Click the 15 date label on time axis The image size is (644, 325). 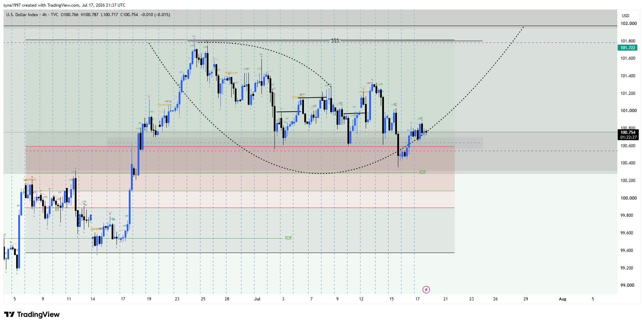click(x=392, y=299)
